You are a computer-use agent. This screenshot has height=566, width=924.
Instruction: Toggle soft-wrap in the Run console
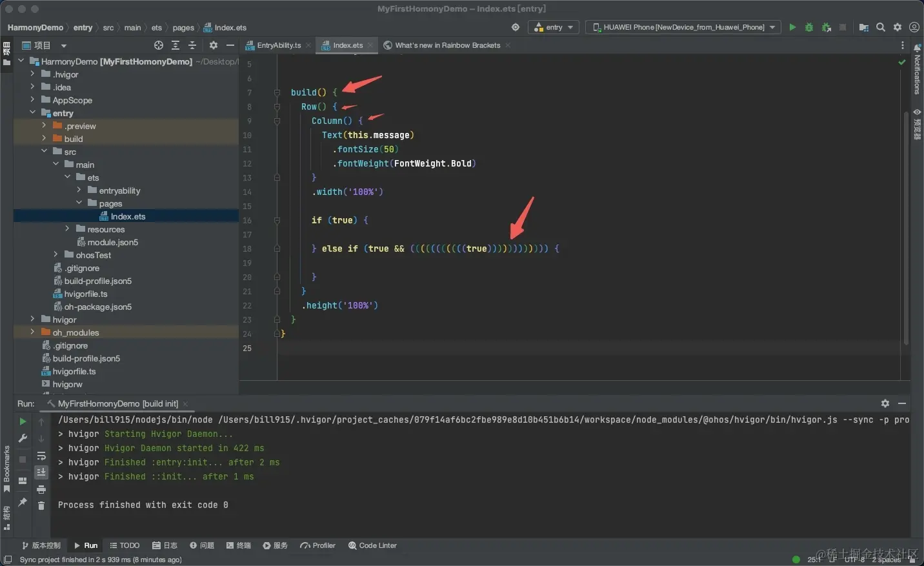(41, 456)
